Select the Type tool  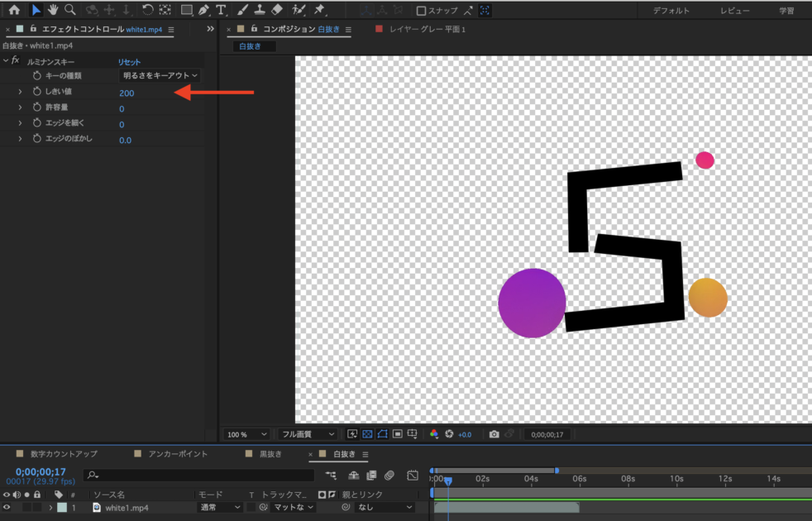tap(220, 10)
